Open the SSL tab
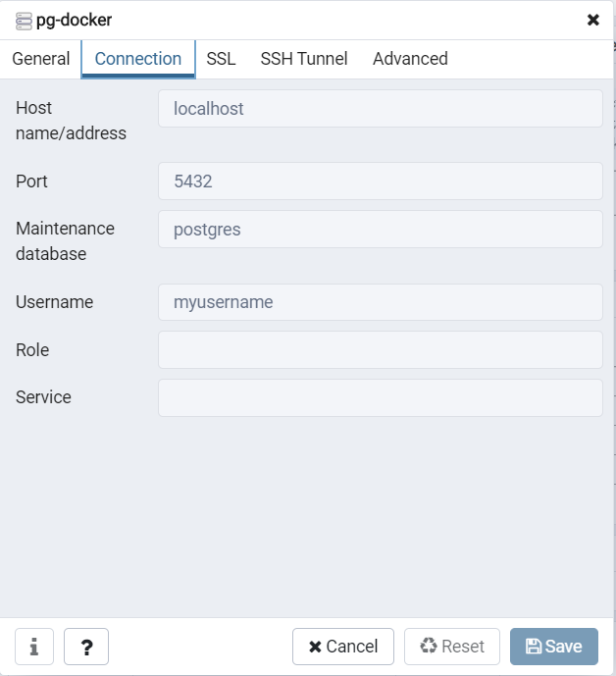 pyautogui.click(x=221, y=59)
